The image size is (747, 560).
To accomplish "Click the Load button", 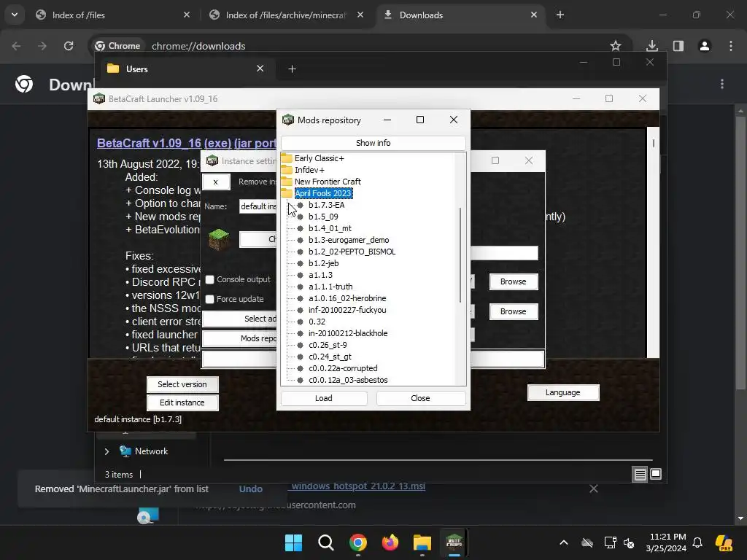I will (x=324, y=398).
